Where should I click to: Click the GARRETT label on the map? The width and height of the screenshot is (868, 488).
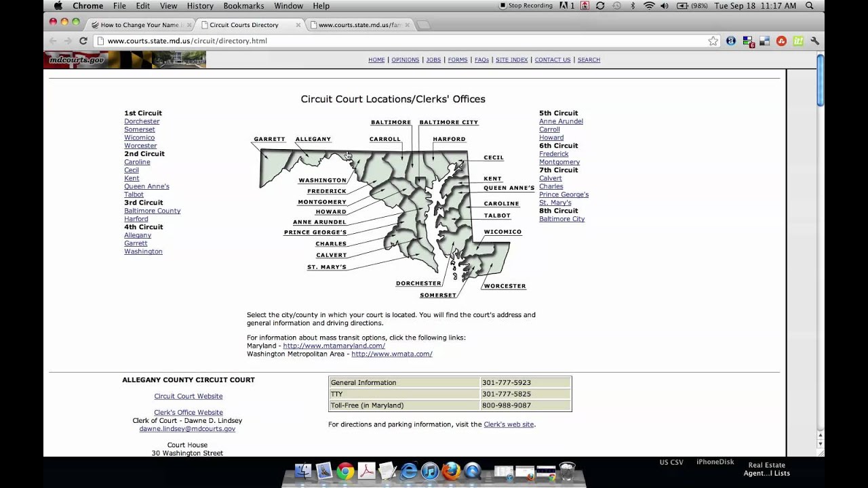[269, 139]
